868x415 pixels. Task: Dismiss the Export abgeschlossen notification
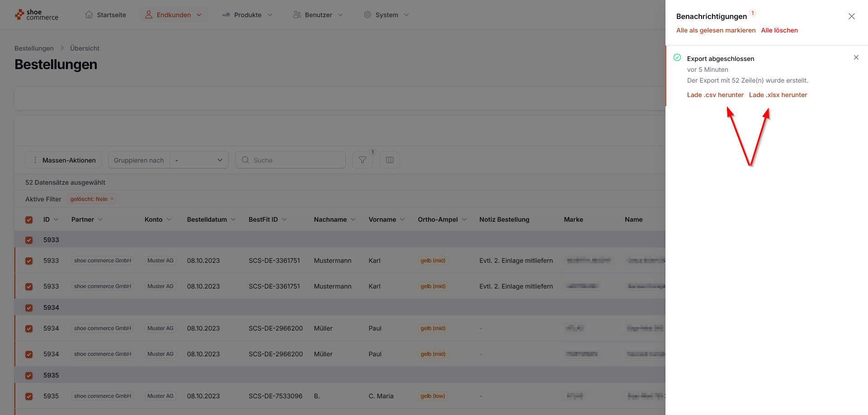856,57
